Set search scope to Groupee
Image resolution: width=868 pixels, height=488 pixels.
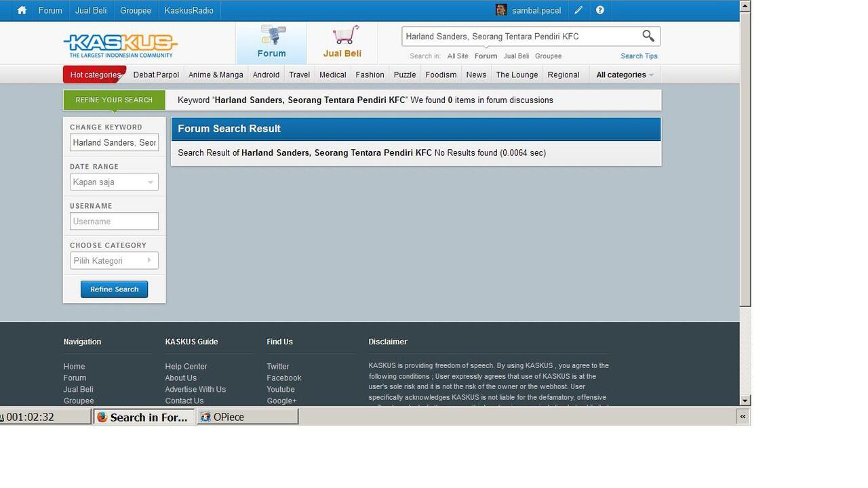click(x=548, y=56)
